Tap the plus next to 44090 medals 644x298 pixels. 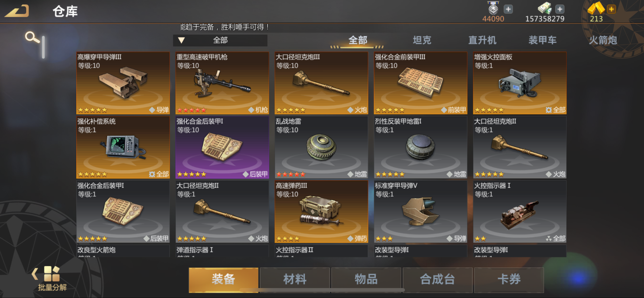508,9
